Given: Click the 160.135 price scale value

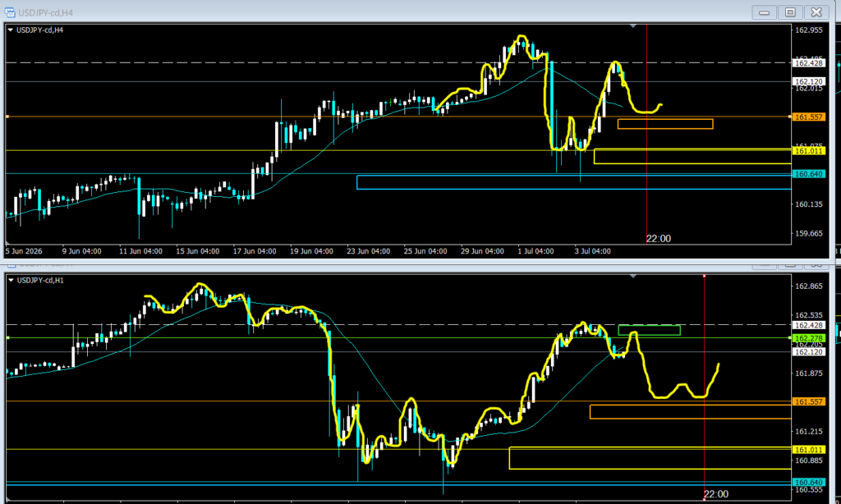Looking at the screenshot, I should click(x=808, y=204).
